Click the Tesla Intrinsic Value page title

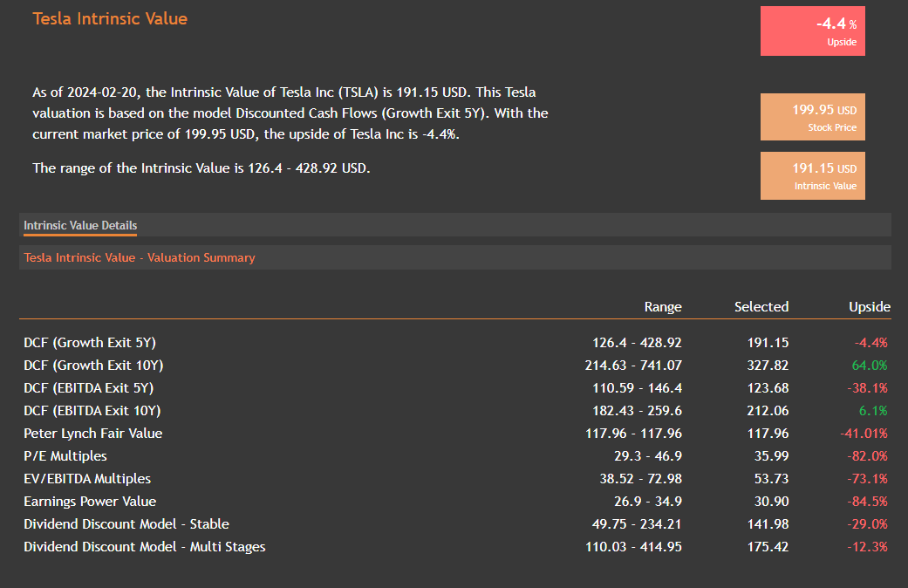[110, 18]
